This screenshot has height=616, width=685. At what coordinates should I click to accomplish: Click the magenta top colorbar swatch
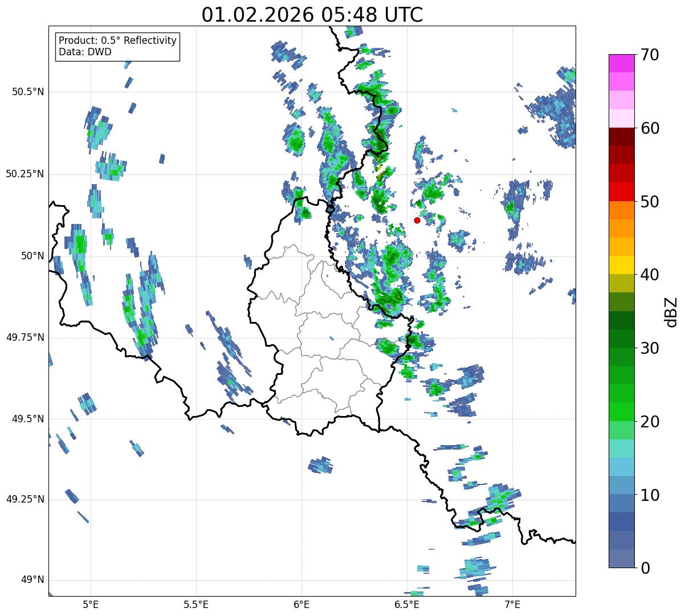621,63
